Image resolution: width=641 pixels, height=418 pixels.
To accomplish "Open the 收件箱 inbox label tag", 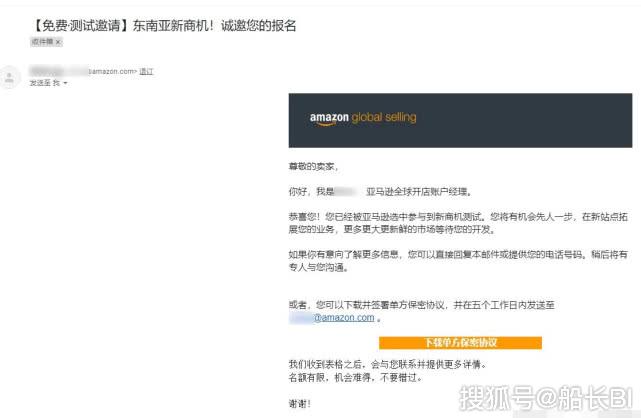I will tap(41, 42).
